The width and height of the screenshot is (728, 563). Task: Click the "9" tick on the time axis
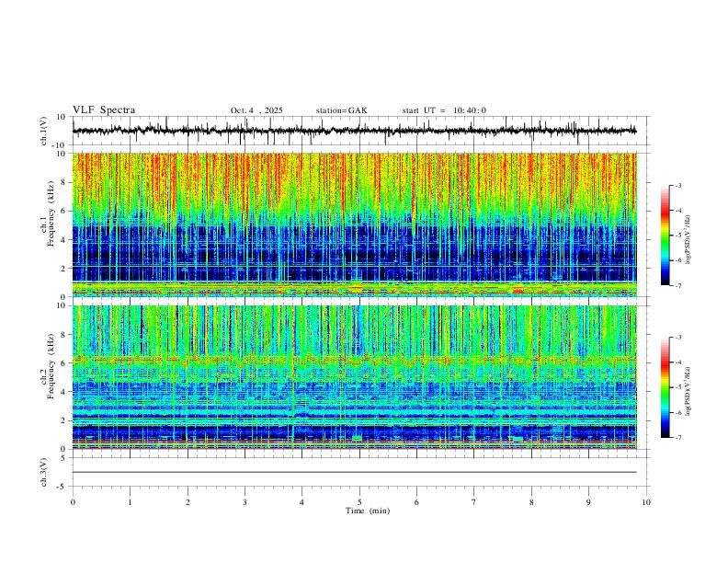click(588, 502)
